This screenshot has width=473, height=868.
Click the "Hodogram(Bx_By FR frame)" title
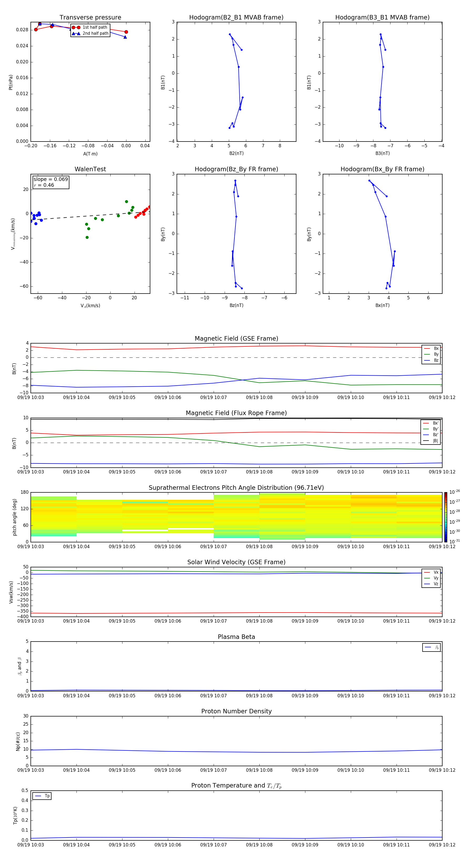coord(382,169)
